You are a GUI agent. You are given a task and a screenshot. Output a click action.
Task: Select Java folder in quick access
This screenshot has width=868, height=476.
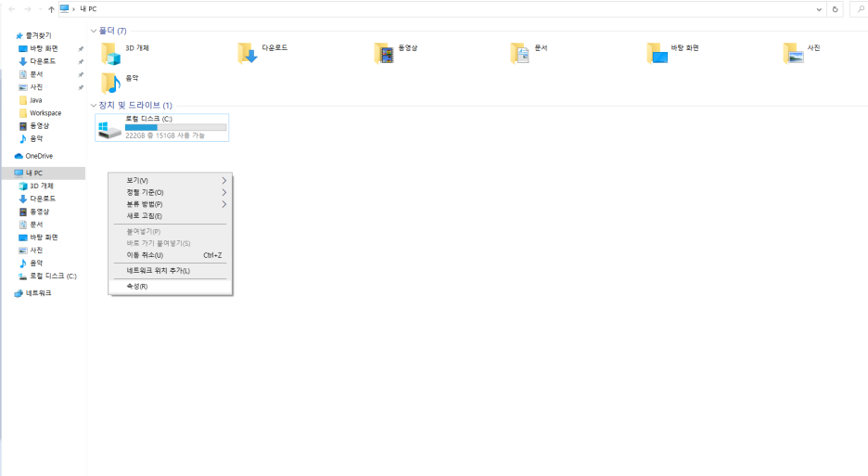click(35, 100)
